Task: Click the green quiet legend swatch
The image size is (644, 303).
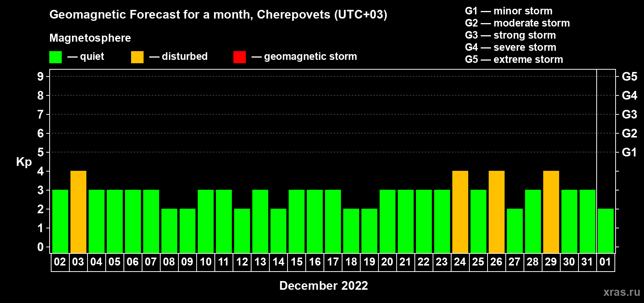Action: [x=55, y=57]
